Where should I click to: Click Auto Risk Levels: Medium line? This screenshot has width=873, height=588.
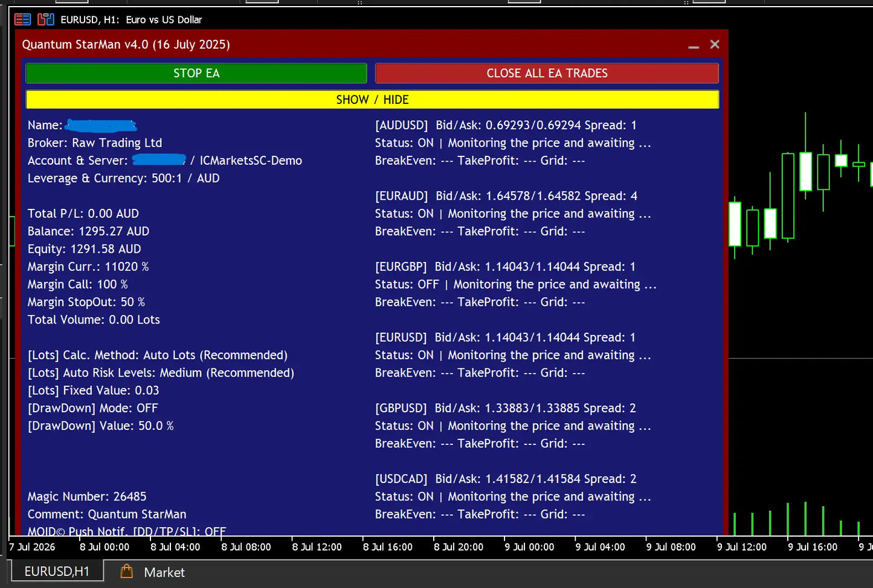[161, 373]
